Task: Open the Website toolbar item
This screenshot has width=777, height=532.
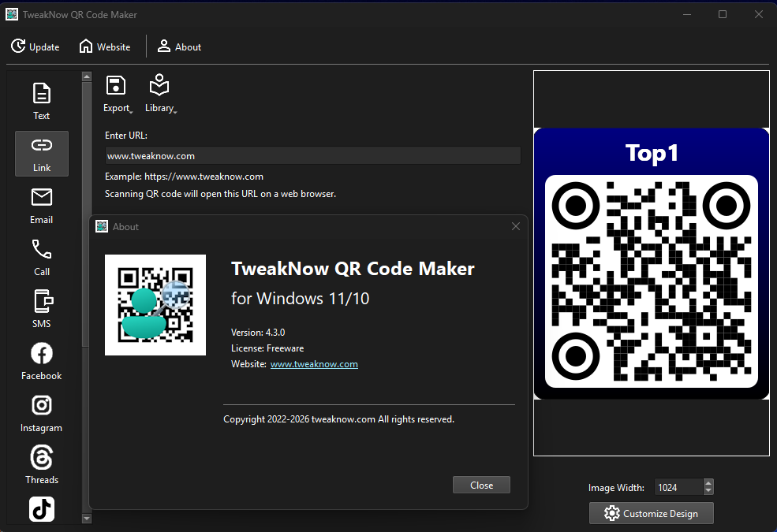Action: 104,47
